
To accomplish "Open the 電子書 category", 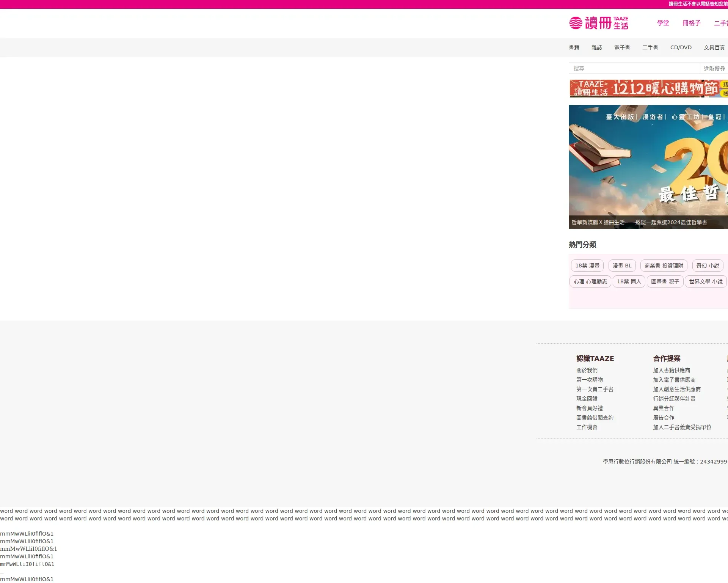I will (622, 47).
